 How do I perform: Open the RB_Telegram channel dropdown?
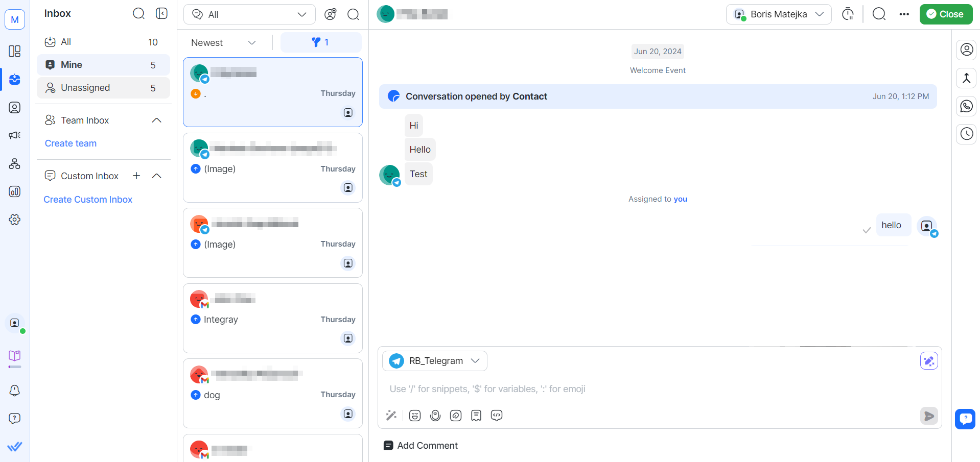pos(435,361)
